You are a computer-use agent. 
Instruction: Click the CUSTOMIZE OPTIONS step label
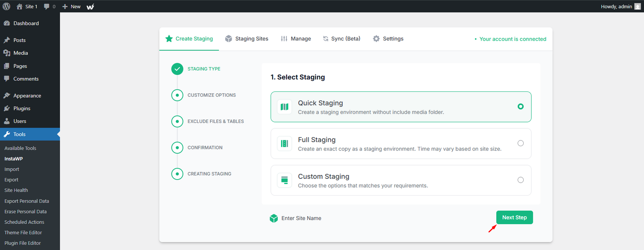coord(212,95)
